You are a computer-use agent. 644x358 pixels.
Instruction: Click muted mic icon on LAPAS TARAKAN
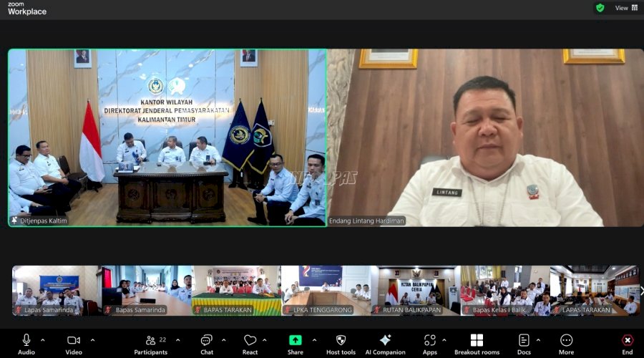556,310
